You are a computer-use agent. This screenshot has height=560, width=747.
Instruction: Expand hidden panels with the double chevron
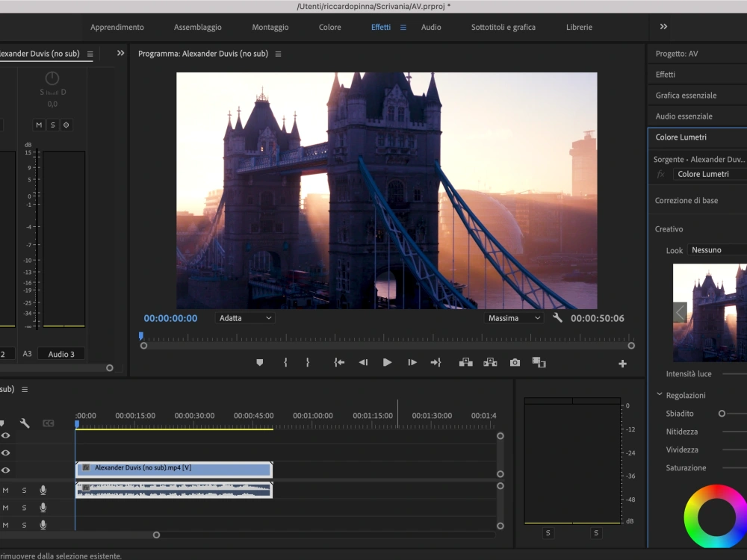[120, 53]
